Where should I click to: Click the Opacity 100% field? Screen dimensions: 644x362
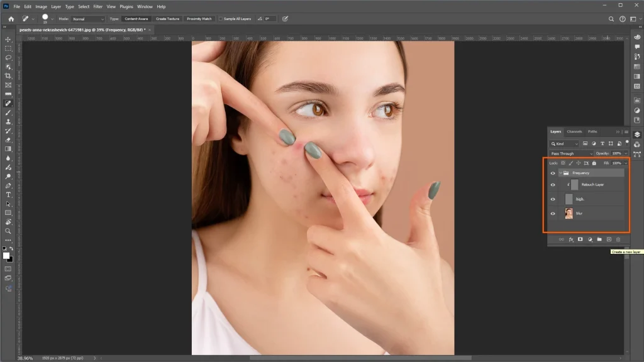pyautogui.click(x=616, y=153)
